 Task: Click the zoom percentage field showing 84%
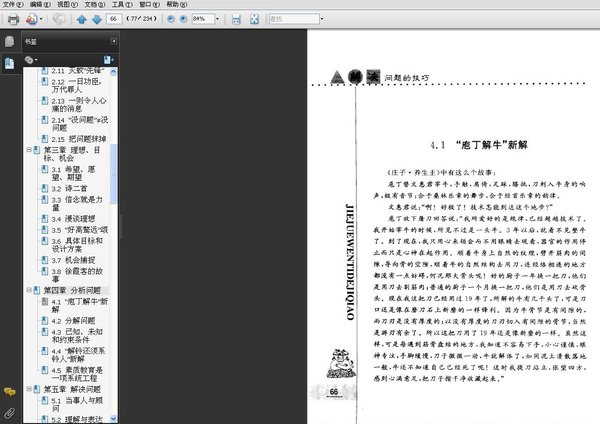point(202,19)
